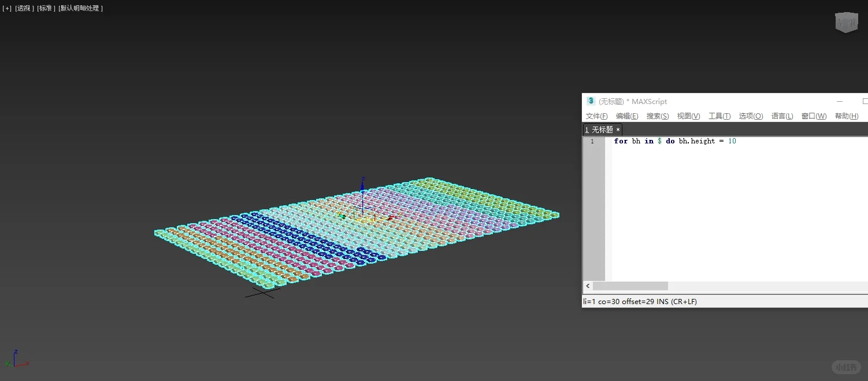Open the 选项(O) menu
Viewport: 868px width, 381px height.
(x=750, y=116)
